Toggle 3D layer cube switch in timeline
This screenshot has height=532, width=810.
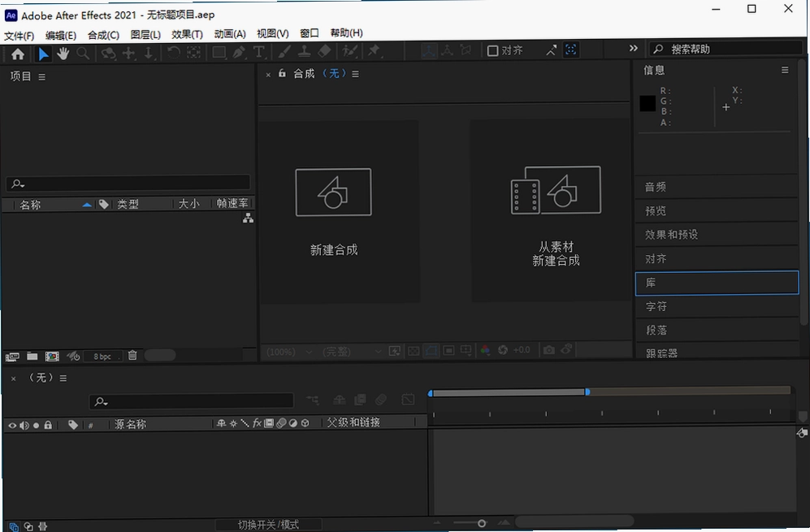tap(305, 423)
